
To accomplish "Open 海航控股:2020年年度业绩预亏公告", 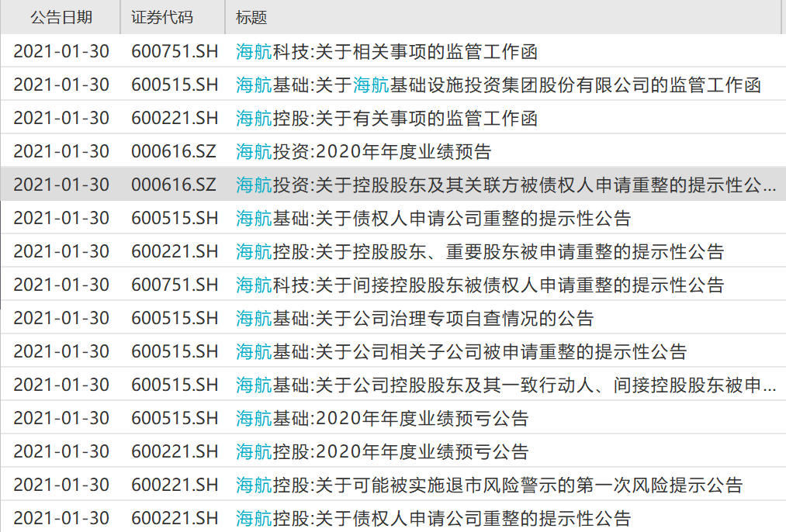I will 382,451.
